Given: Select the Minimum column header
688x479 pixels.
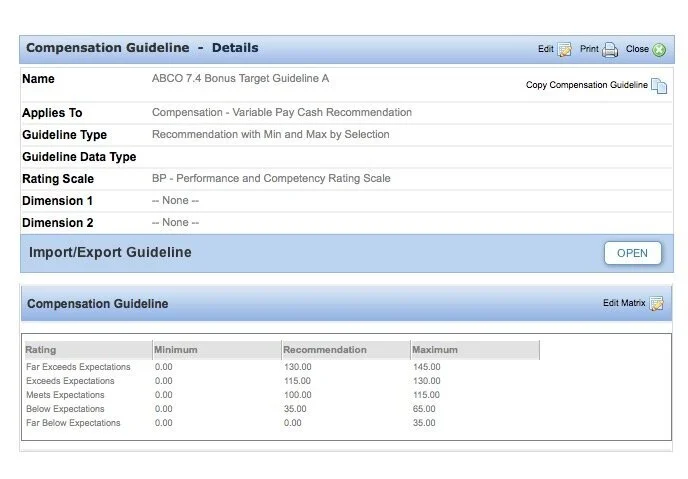Looking at the screenshot, I should [217, 350].
